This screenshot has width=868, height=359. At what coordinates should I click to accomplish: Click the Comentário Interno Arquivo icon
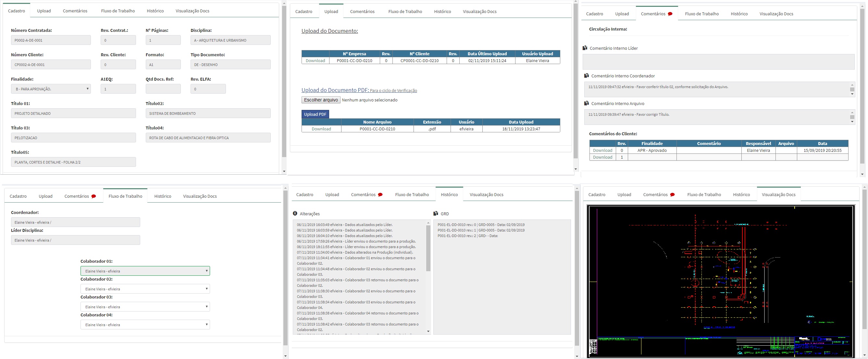(x=587, y=103)
